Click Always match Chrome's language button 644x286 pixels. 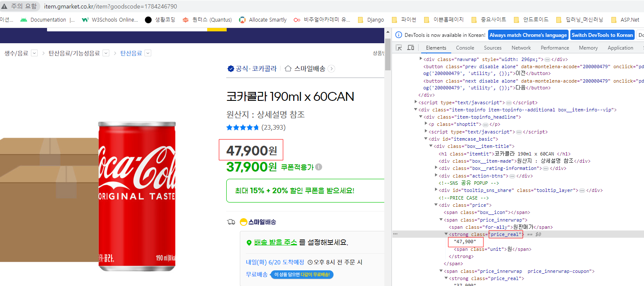(x=528, y=35)
